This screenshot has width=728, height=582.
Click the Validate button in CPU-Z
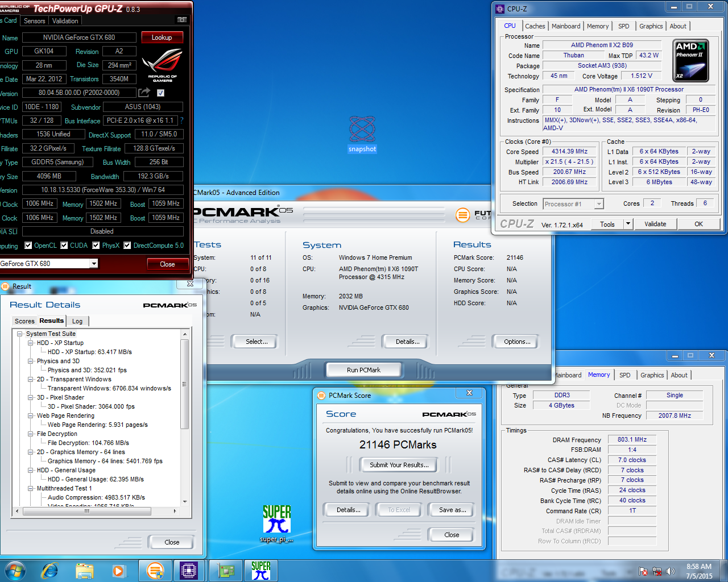(655, 224)
